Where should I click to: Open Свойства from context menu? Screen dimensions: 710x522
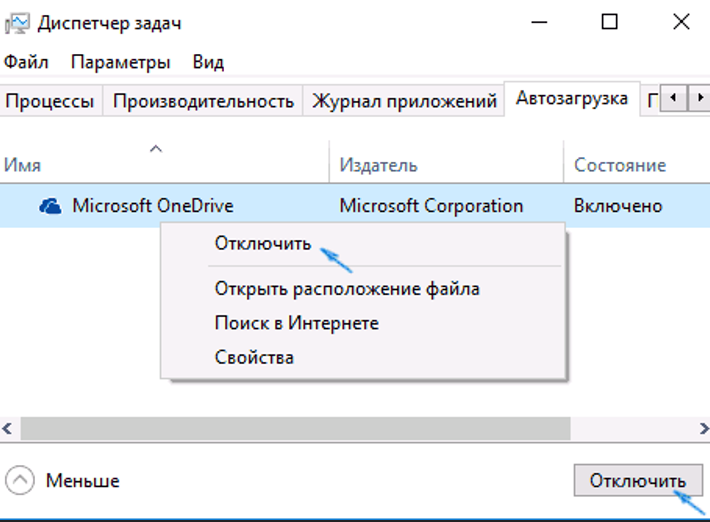coord(254,357)
